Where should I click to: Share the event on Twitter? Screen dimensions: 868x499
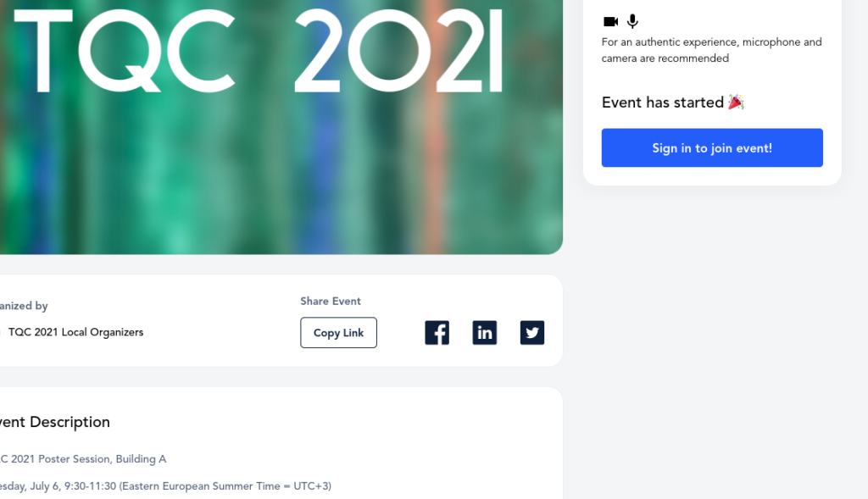pos(531,333)
